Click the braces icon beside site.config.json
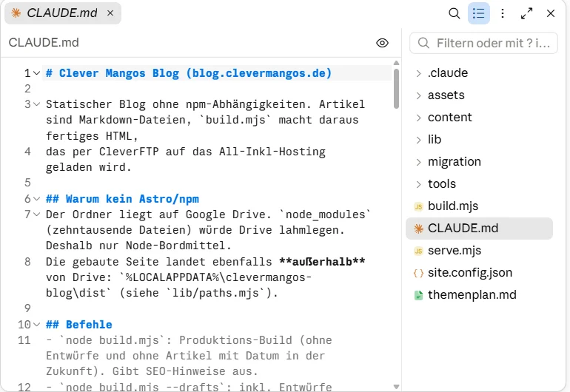The height and width of the screenshot is (392, 570). [418, 273]
